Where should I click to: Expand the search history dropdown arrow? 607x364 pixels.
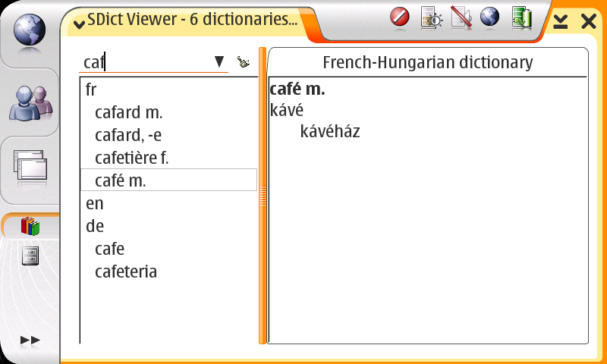coord(219,61)
